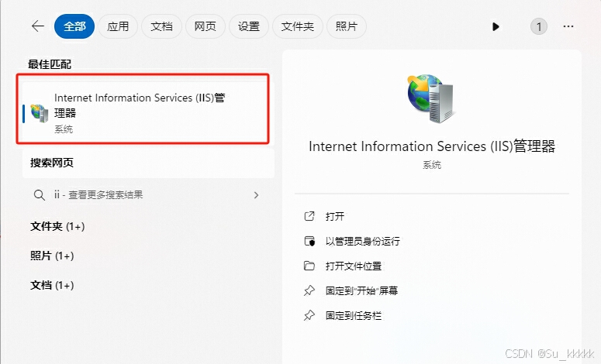Screen dimensions: 601x364
Task: Select the ii - 查看更多搜索结果 row
Action: pos(148,195)
